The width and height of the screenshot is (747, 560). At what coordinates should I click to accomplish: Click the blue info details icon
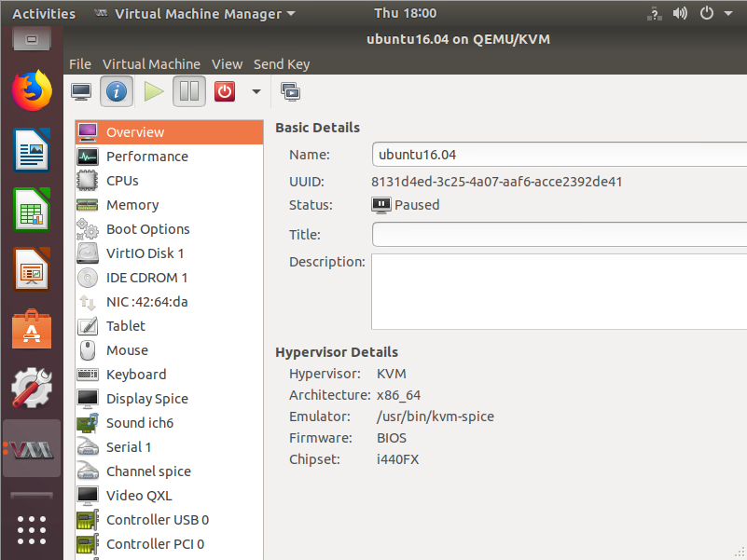tap(117, 91)
